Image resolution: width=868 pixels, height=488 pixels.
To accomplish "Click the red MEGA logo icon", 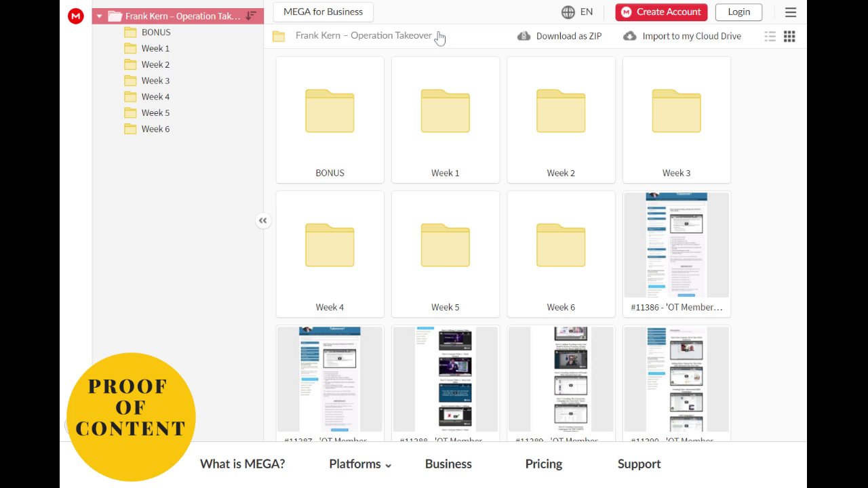I will tap(75, 16).
